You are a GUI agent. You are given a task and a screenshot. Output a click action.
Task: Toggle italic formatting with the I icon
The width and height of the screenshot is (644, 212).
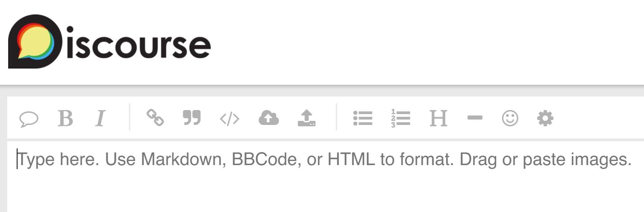(100, 119)
